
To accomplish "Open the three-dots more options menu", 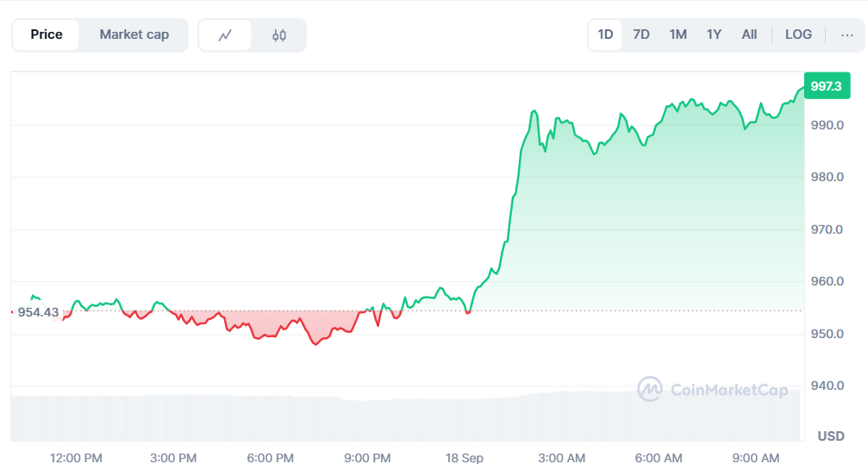I will 846,34.
